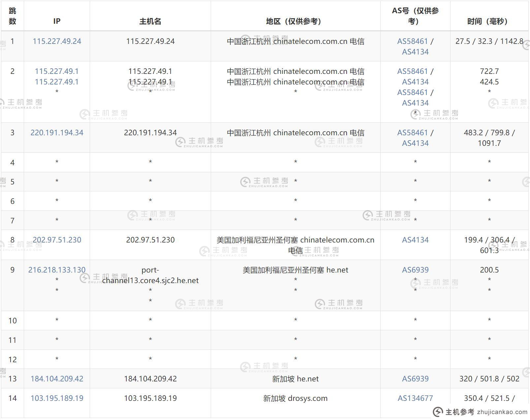This screenshot has width=530, height=420.
Task: Select hostname cell 202.97.51.230
Action: click(150, 240)
